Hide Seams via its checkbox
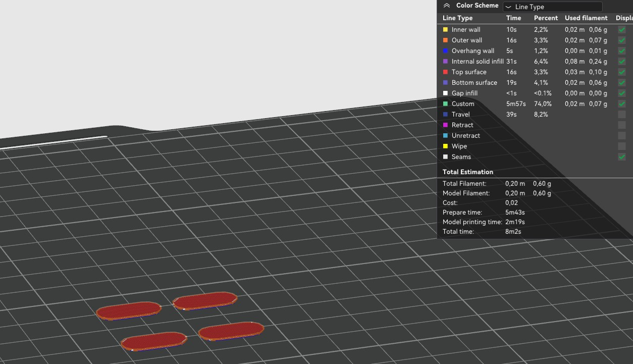The width and height of the screenshot is (633, 364). pyautogui.click(x=622, y=157)
